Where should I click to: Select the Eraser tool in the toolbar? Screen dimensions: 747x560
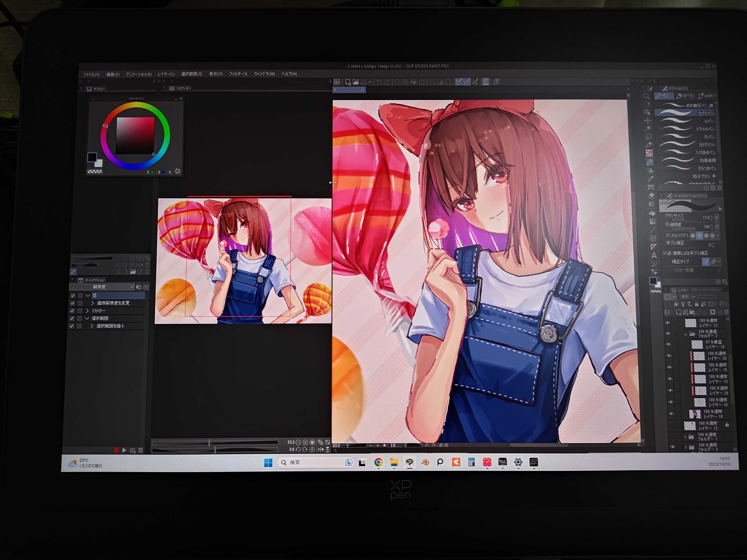[651, 195]
